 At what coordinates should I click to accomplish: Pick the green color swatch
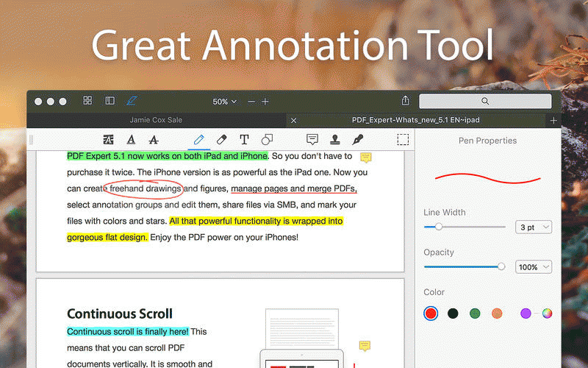(475, 314)
